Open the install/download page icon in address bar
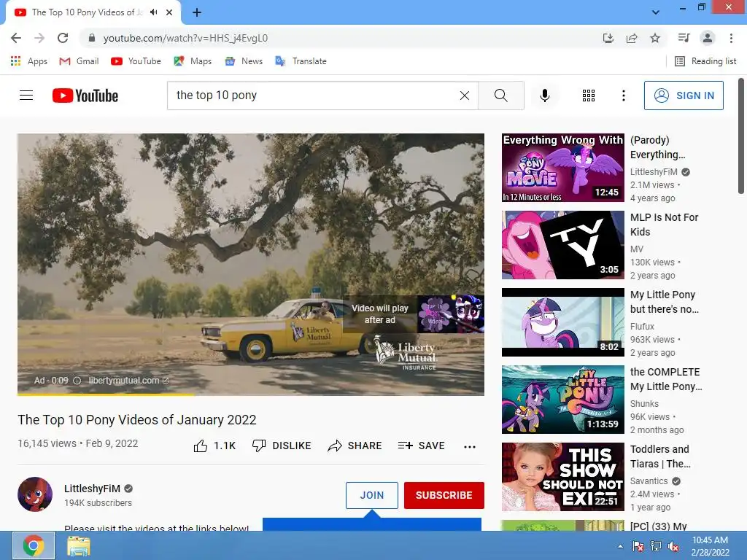 [608, 38]
